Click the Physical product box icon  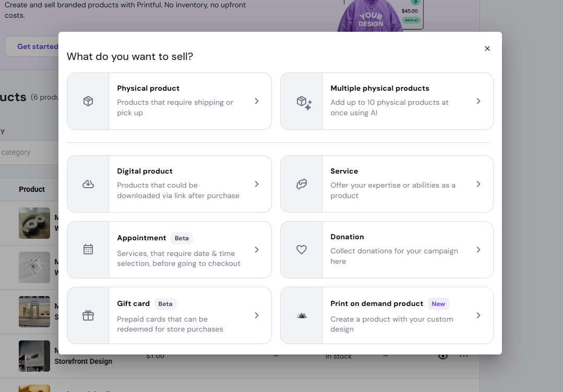coord(88,101)
